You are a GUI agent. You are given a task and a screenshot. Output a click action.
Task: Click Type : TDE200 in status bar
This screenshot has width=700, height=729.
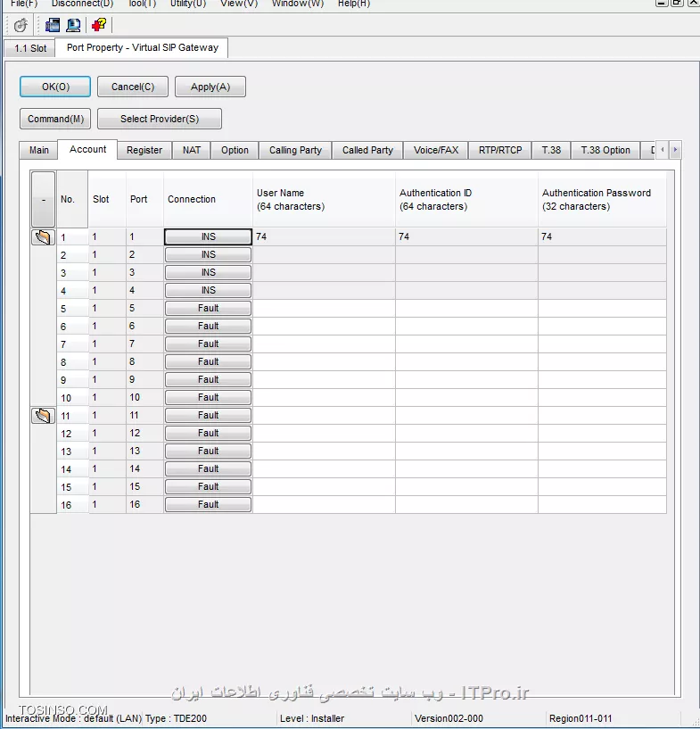[x=176, y=719]
